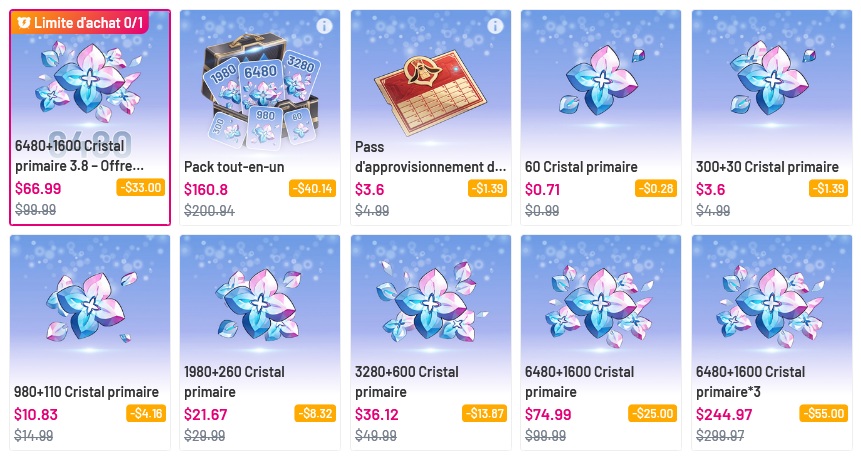Click the $66.99 limited offer price

38,188
